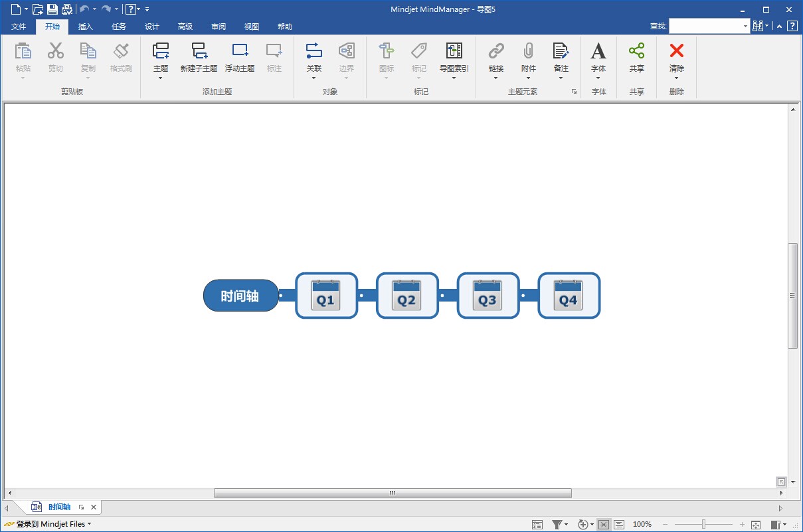The height and width of the screenshot is (532, 803).
Task: Switch to the 插入 ribbon tab
Action: (x=86, y=27)
